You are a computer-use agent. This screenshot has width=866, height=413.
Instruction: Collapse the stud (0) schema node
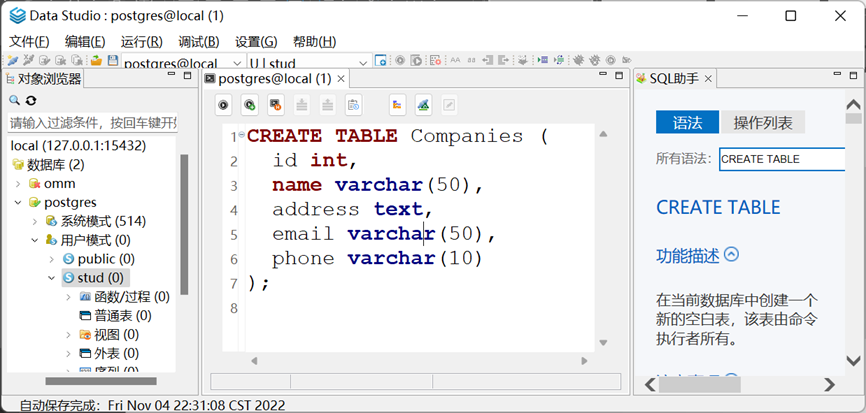52,278
